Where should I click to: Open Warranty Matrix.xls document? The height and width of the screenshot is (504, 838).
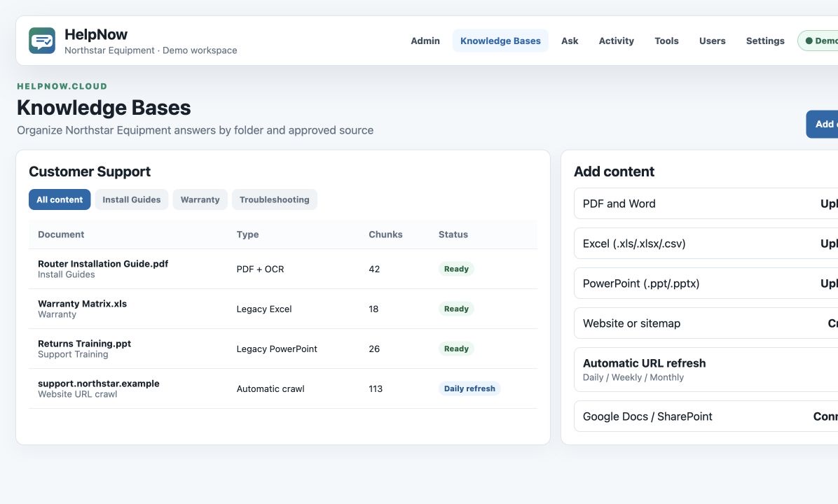coord(82,304)
